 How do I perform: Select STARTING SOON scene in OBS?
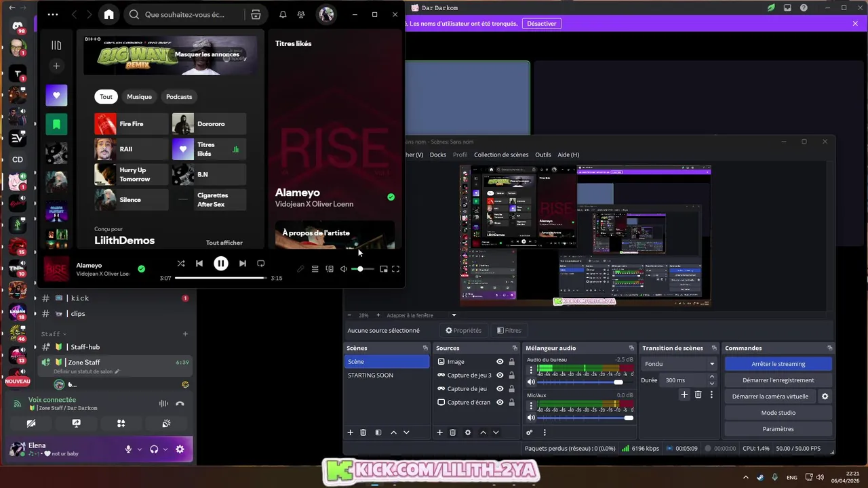pos(387,375)
